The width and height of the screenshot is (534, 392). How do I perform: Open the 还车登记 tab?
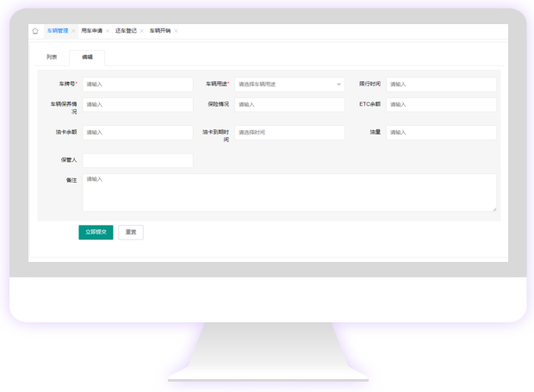[126, 31]
